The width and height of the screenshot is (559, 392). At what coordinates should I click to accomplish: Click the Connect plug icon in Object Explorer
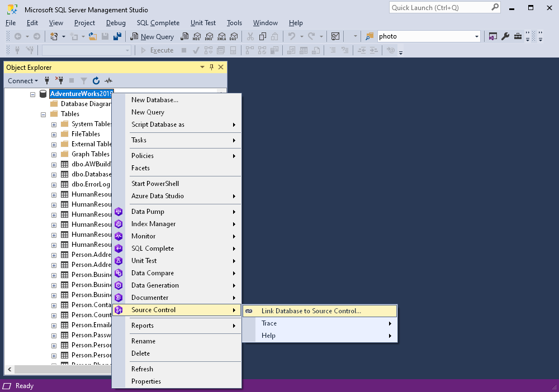point(47,80)
